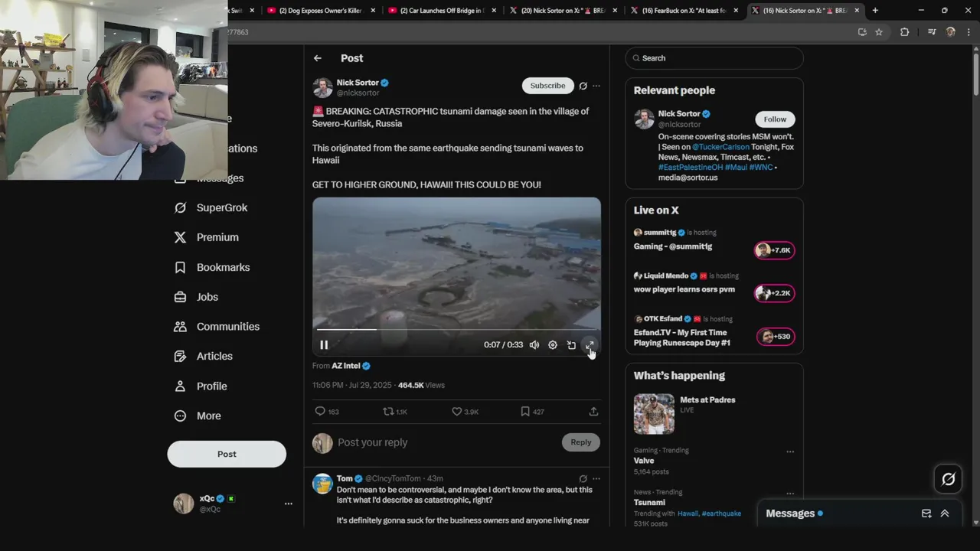The image size is (980, 551).
Task: Mute the video volume icon
Action: (x=534, y=345)
